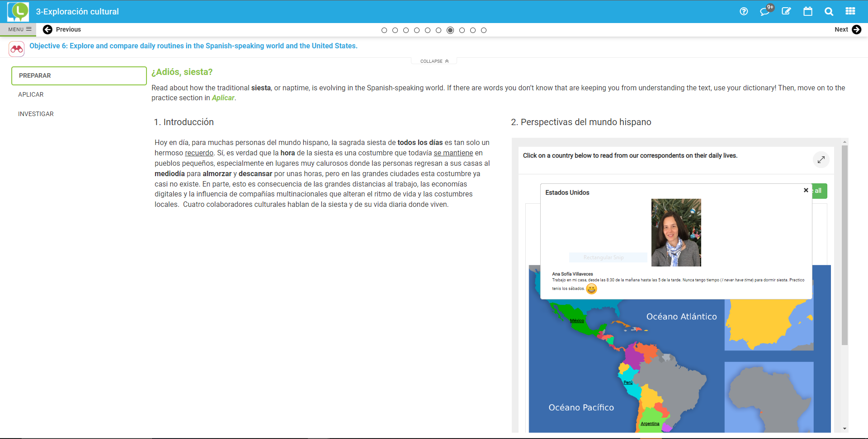Go to the Next page
Screen dimensions: 868x439
tap(847, 29)
